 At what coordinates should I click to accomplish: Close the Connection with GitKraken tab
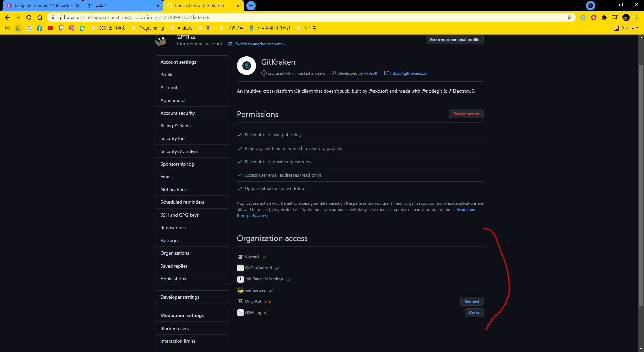tap(238, 6)
